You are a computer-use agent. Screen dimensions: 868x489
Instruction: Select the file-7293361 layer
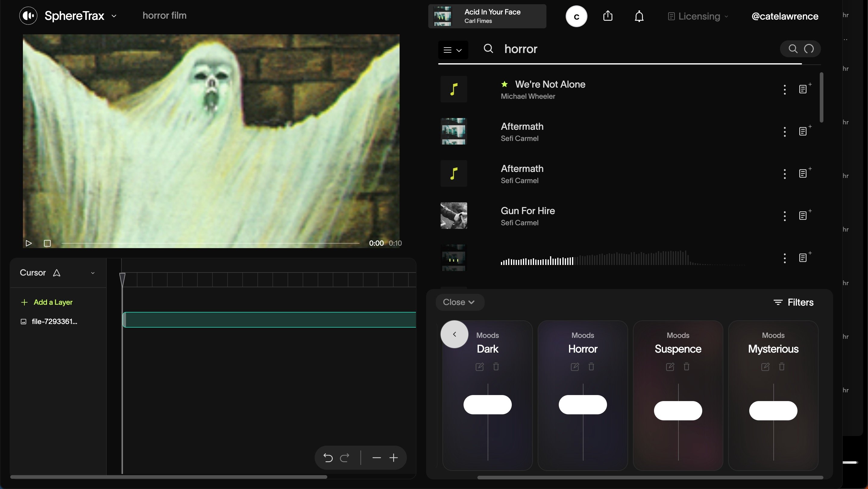(49, 321)
